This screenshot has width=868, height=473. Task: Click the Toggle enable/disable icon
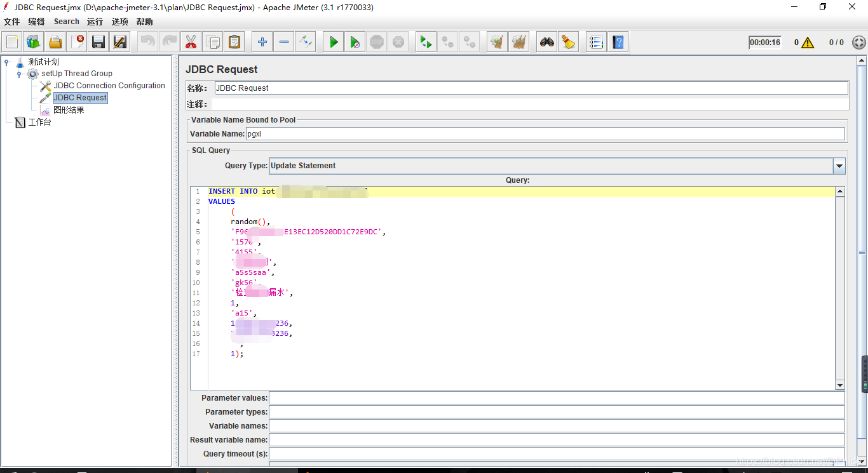pos(306,43)
